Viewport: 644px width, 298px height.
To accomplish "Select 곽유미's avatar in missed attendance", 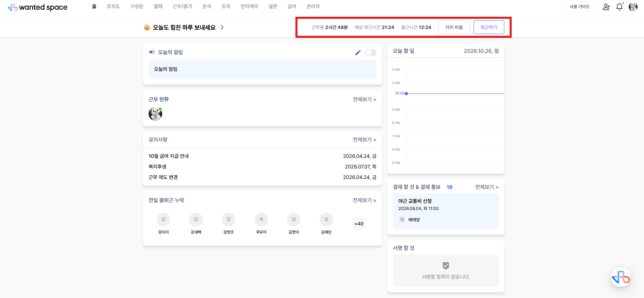I will click(x=261, y=219).
